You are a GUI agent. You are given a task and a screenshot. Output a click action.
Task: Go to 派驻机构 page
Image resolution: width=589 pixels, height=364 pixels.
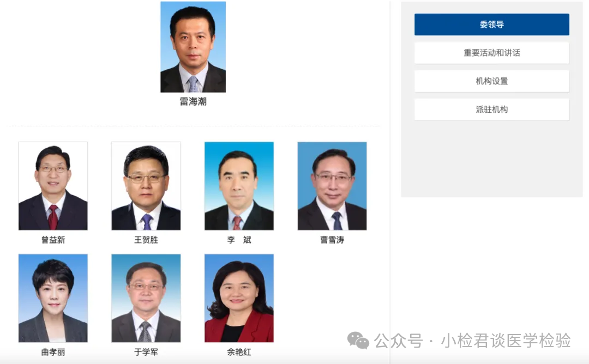pos(492,110)
